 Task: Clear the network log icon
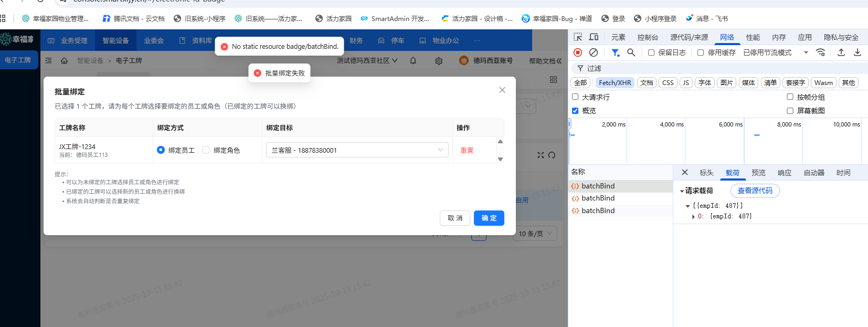tap(594, 52)
